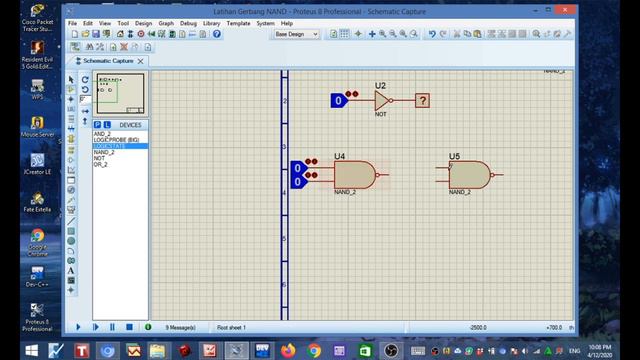Viewport: 640px width, 360px height.
Task: Click the Step simulation button
Action: coord(96,327)
